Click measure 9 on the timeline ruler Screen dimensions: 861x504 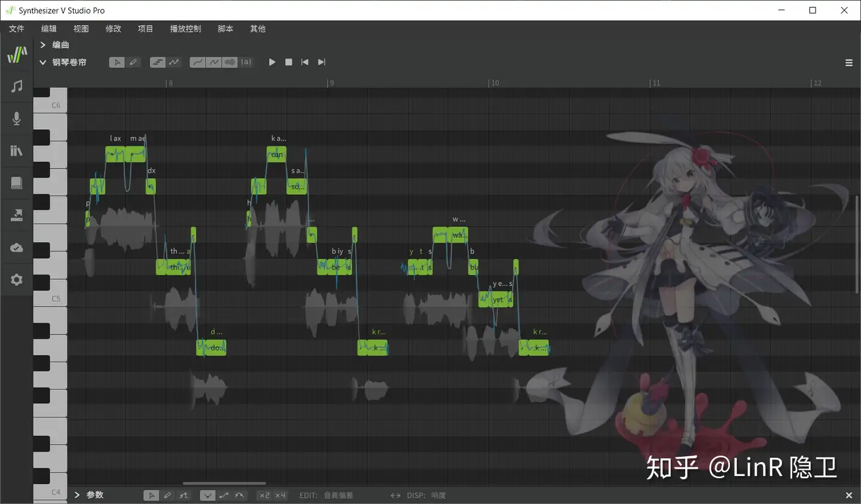click(x=331, y=83)
